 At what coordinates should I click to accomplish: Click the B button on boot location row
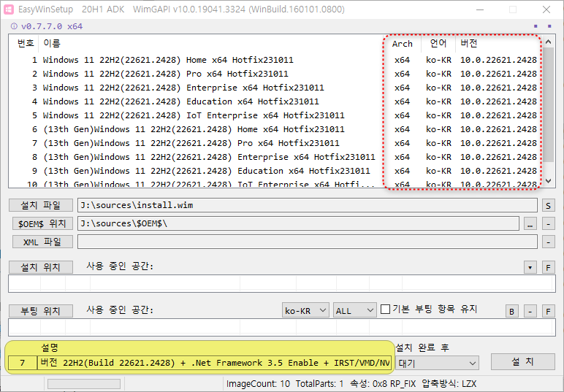pyautogui.click(x=512, y=311)
